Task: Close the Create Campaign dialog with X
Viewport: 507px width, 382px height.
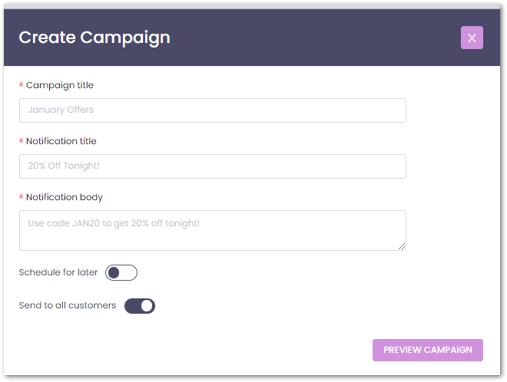Action: click(471, 38)
